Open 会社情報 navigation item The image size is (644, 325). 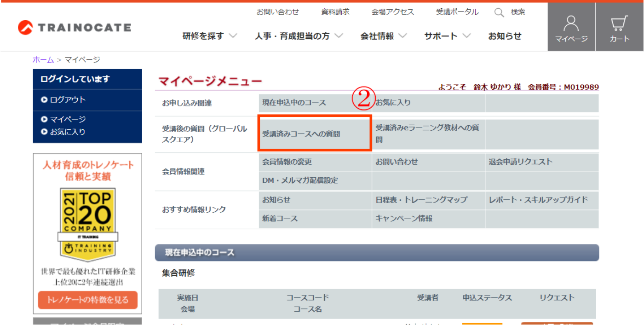(x=377, y=36)
